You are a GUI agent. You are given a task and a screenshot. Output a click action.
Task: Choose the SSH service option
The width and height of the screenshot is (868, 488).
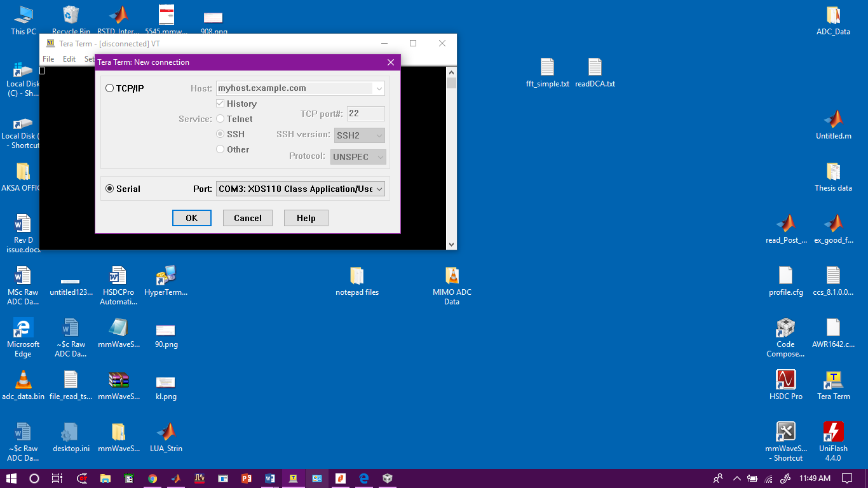coord(220,134)
